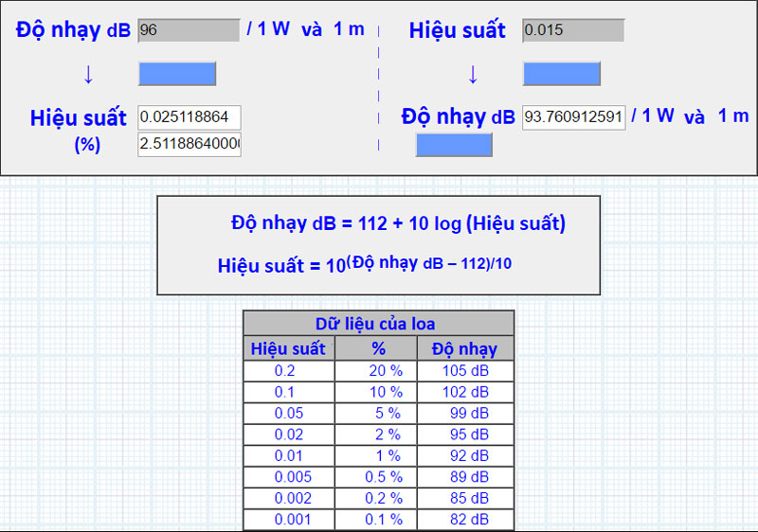This screenshot has height=532, width=758.
Task: Click the 'Dữ liệu của loa' table header
Action: click(378, 324)
